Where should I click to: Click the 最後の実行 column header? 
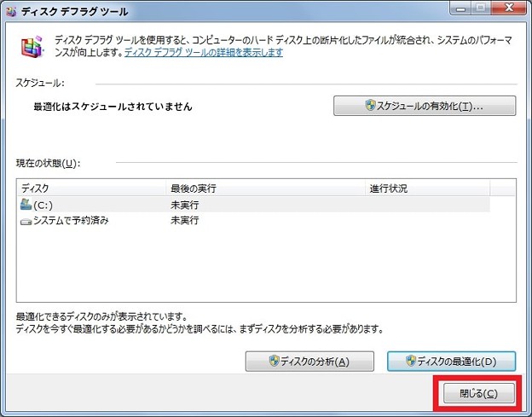click(x=265, y=188)
